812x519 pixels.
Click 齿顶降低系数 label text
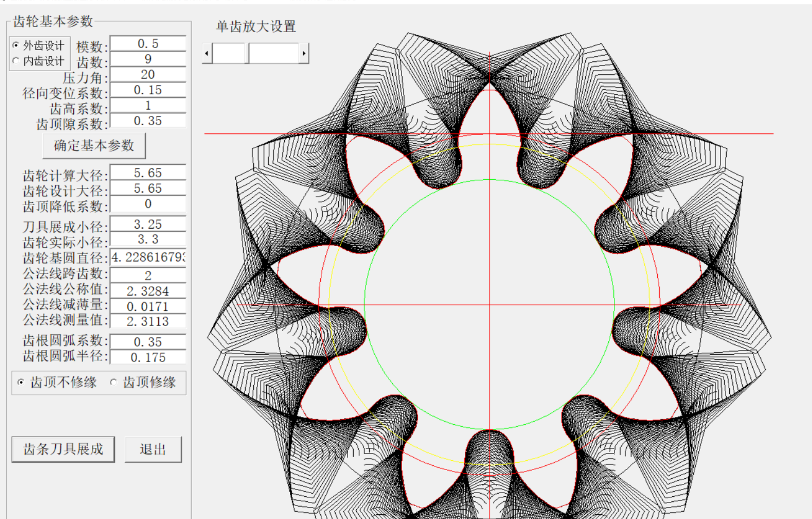click(65, 206)
